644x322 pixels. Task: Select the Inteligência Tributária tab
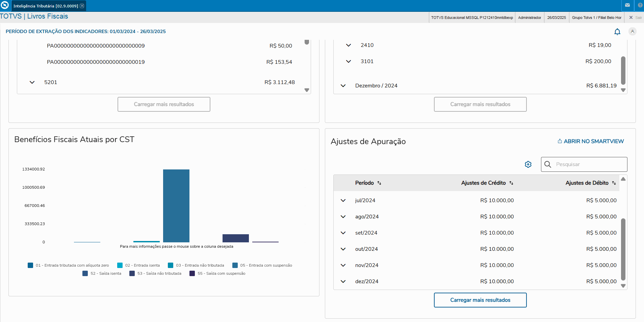(x=46, y=6)
